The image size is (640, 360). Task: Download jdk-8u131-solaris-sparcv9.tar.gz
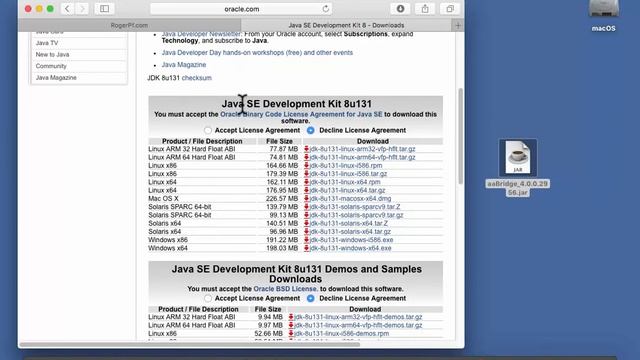tap(356, 215)
